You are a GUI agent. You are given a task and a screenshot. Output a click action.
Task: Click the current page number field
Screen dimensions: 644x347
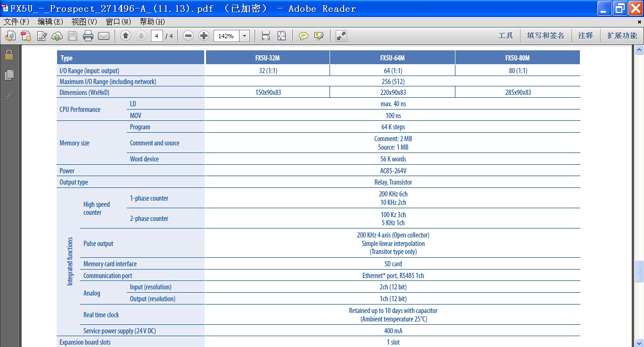(x=157, y=36)
